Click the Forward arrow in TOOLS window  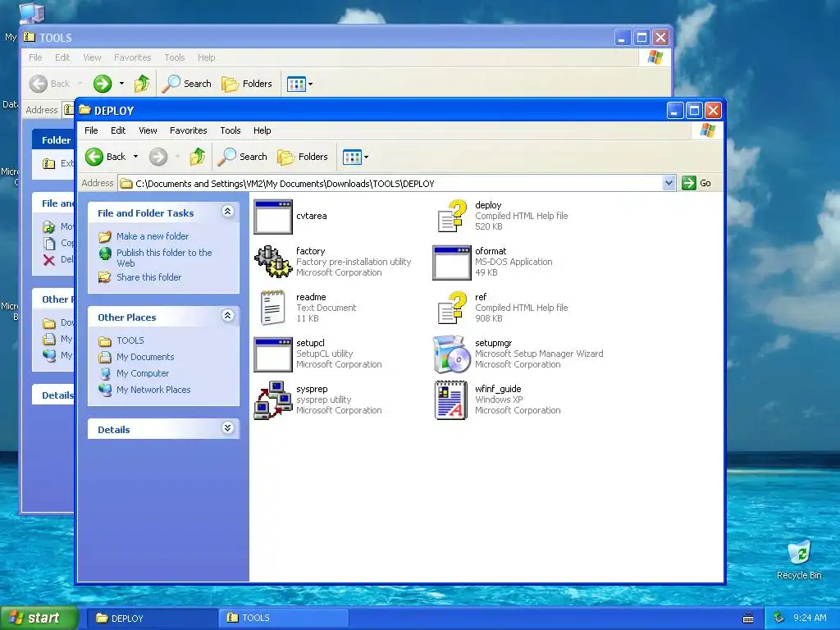(103, 84)
